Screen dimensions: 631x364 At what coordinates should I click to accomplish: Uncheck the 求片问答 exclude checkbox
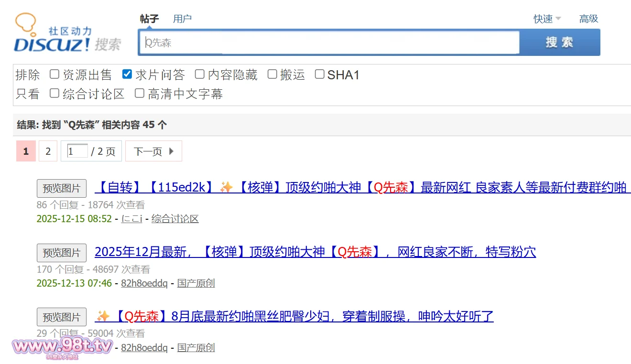click(127, 74)
